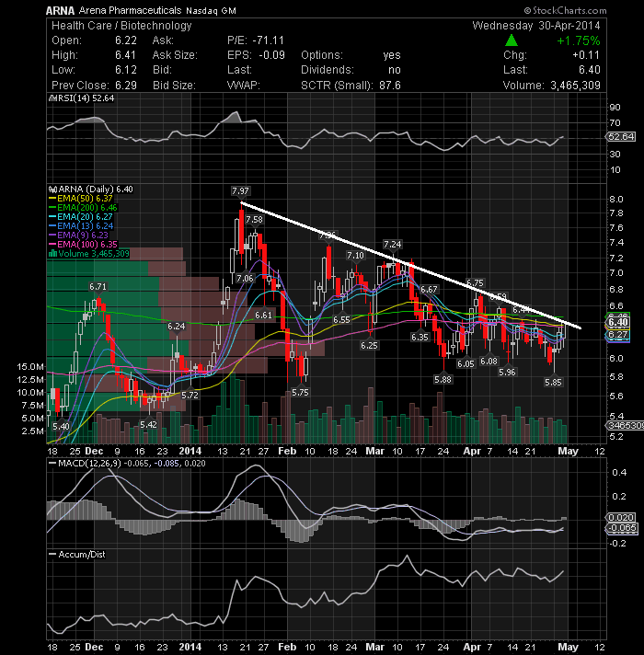Click the 6.55 price label
The image size is (644, 655).
[x=341, y=320]
